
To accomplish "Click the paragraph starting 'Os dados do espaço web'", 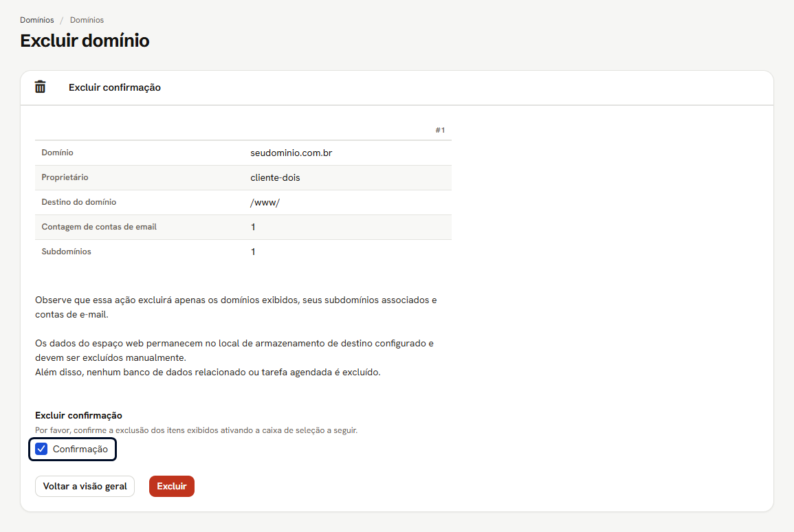I will coord(234,351).
